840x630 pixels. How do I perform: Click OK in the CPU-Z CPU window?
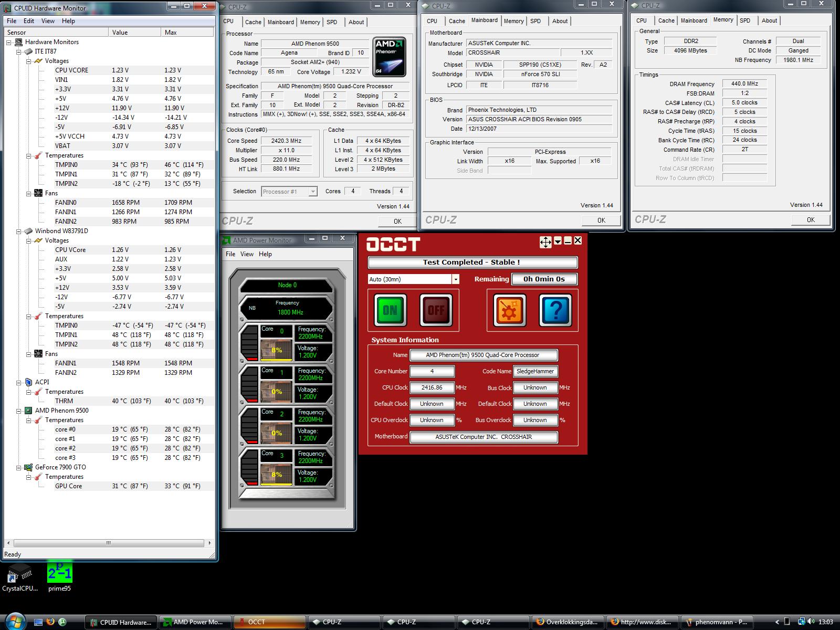click(397, 221)
